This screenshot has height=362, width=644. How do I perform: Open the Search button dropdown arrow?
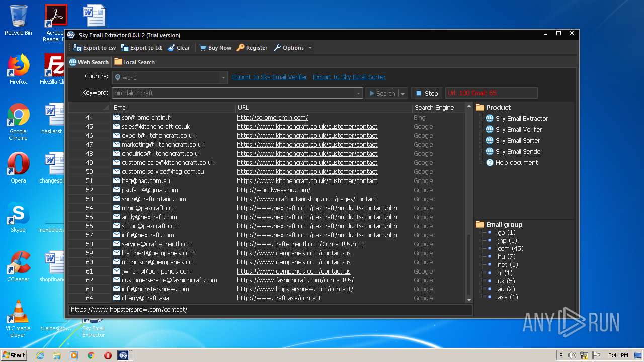coord(403,93)
